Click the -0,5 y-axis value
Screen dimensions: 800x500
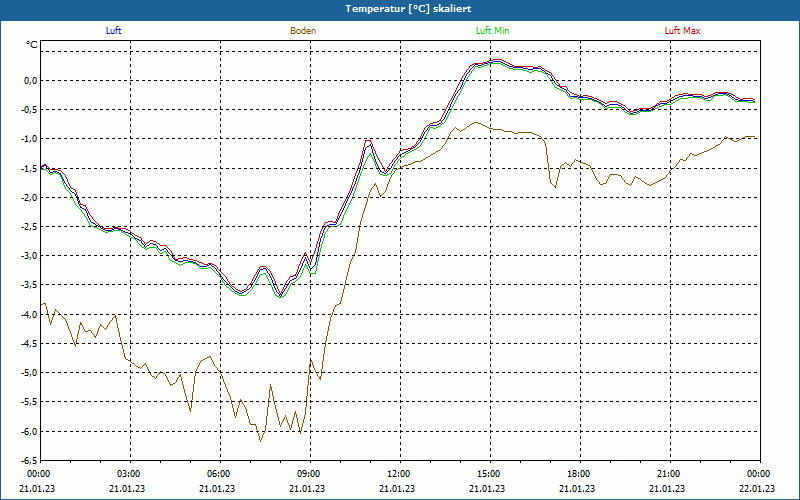[30, 110]
